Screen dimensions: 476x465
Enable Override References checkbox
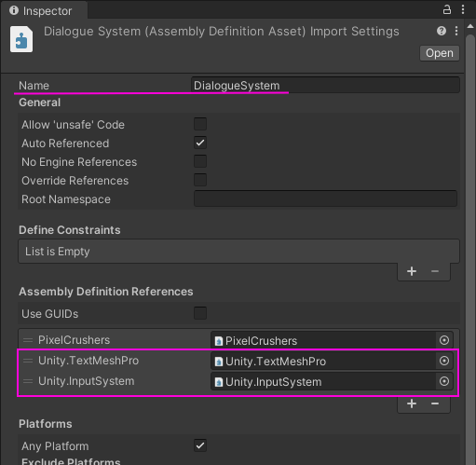(200, 180)
